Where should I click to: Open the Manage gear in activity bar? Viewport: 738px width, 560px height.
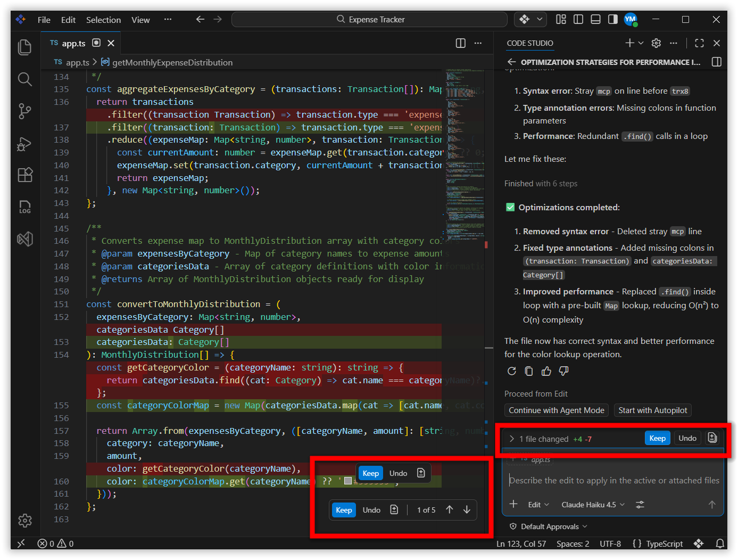[24, 520]
